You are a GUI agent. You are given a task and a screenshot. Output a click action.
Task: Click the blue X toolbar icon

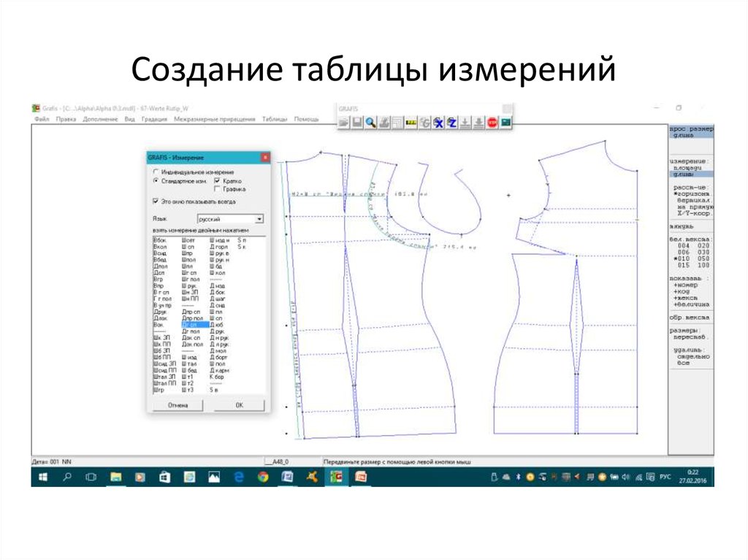[x=438, y=120]
